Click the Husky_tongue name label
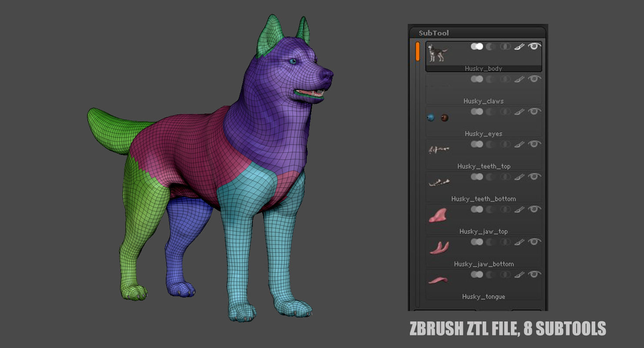644x348 pixels. (x=483, y=296)
